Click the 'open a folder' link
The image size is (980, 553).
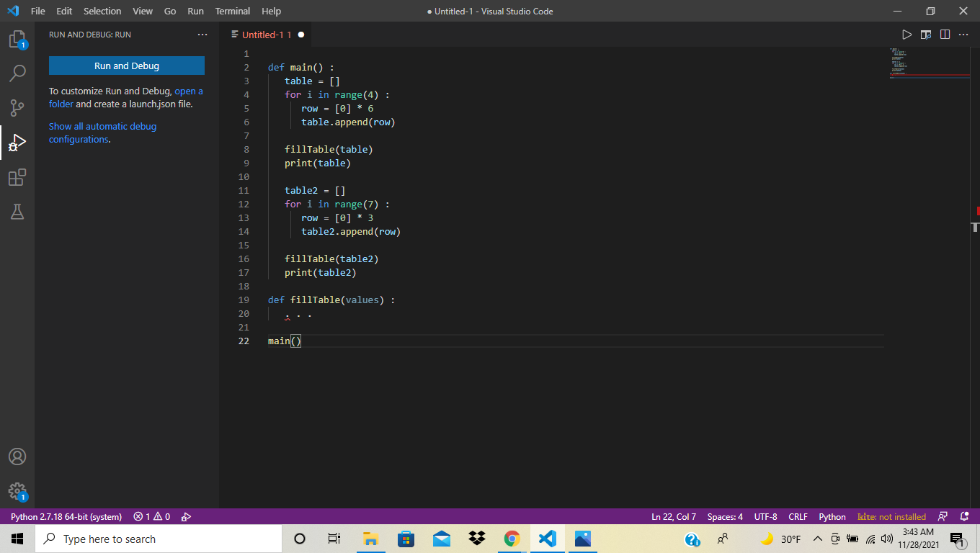188,91
